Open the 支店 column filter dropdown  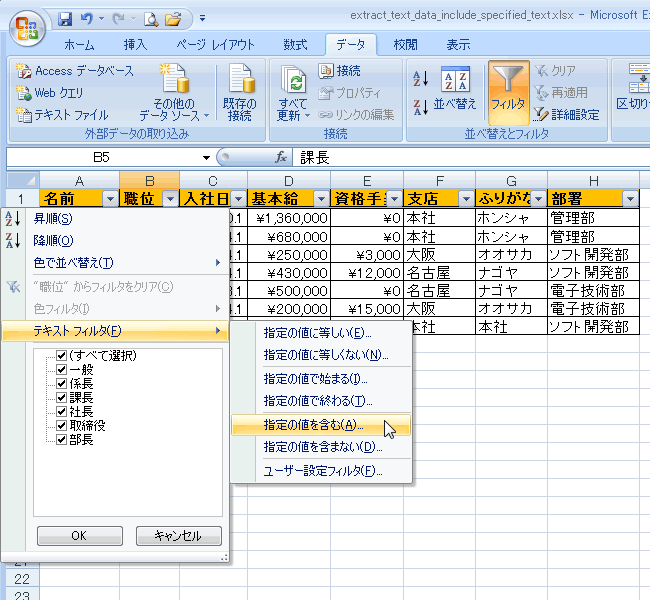(x=466, y=199)
